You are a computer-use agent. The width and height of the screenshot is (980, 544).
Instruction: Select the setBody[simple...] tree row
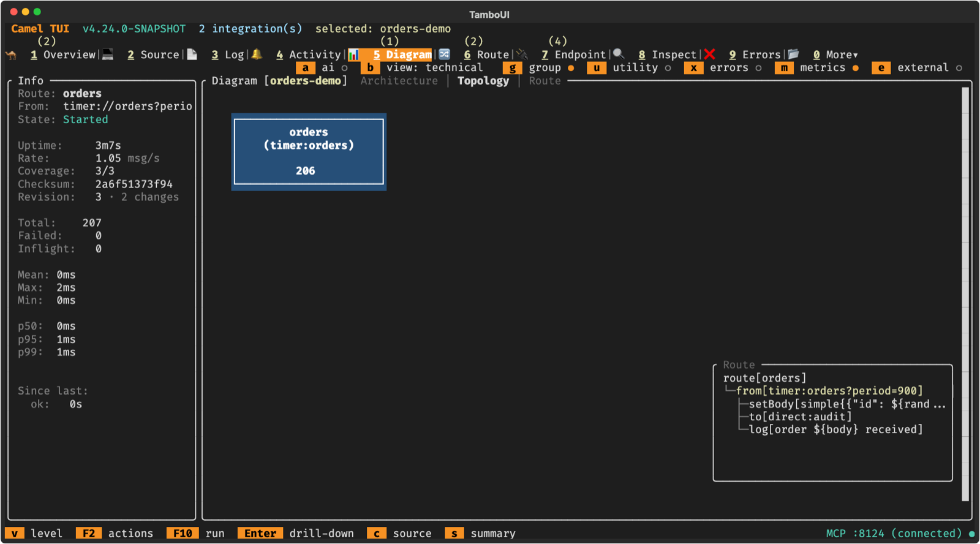[x=847, y=404]
